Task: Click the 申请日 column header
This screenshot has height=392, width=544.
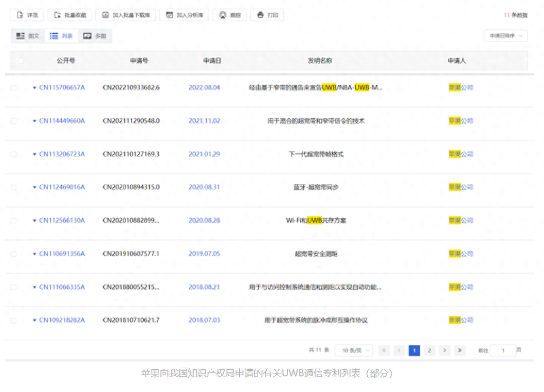Action: [x=212, y=61]
